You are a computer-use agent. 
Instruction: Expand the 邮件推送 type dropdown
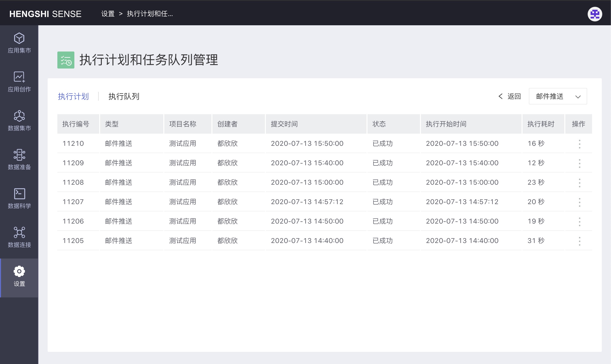[x=558, y=96]
